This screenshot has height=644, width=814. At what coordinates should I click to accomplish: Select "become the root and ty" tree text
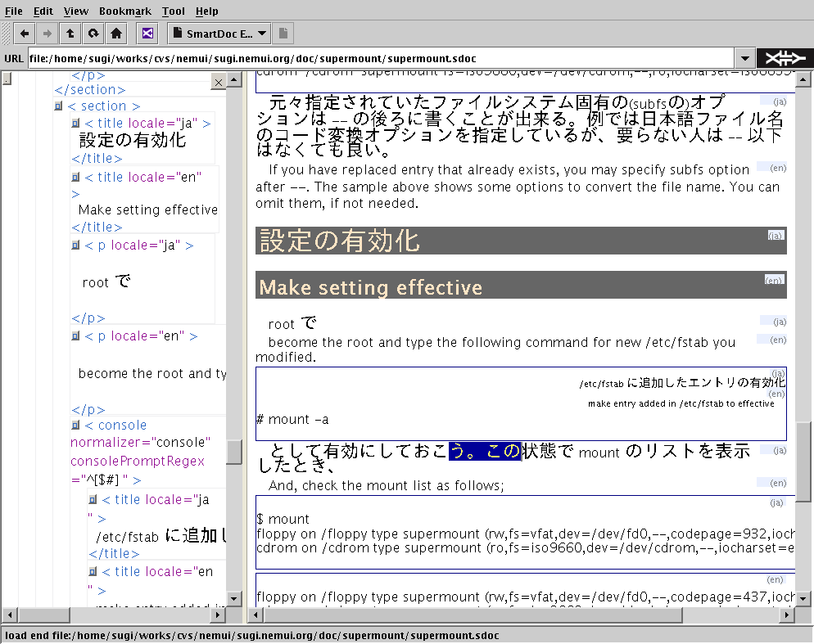pyautogui.click(x=152, y=374)
